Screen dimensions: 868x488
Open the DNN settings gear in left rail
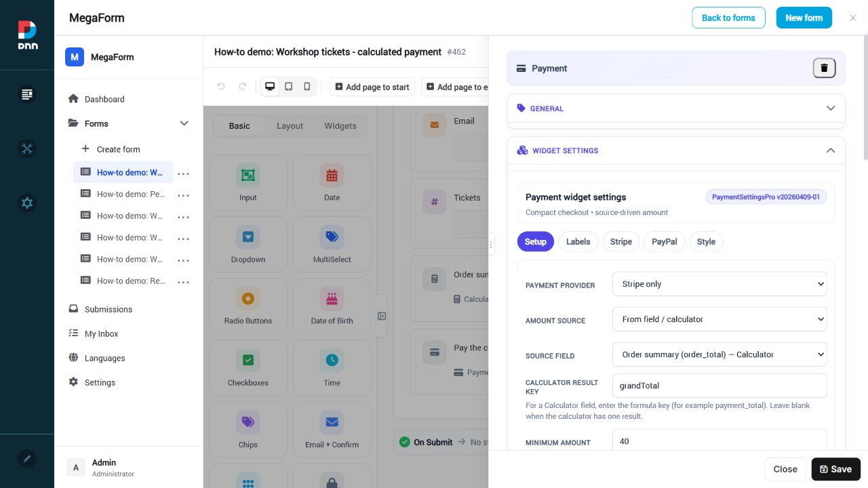click(27, 203)
